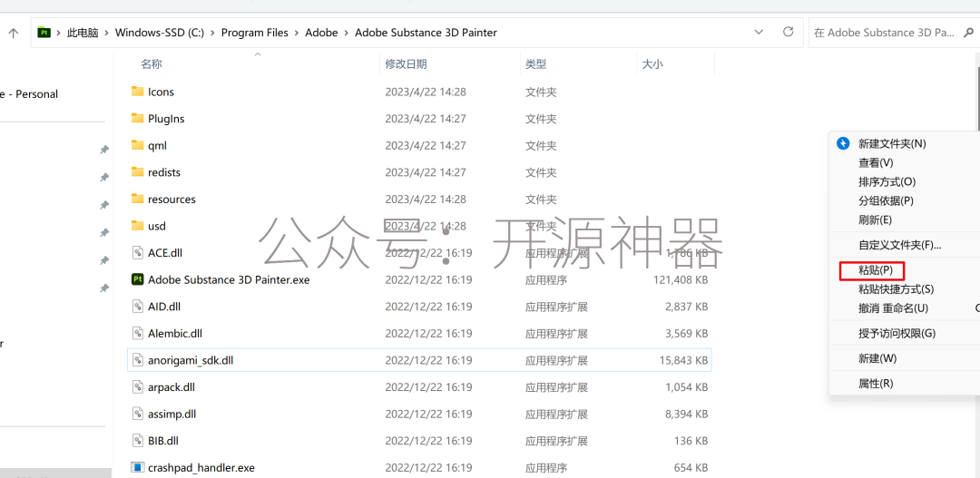Click the arpack.dll file icon
The image size is (980, 478).
[x=138, y=386]
